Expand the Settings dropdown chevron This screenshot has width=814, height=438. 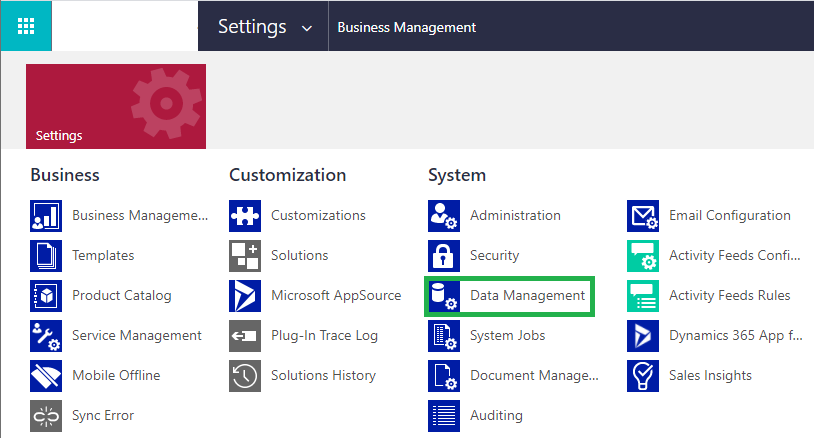(307, 29)
